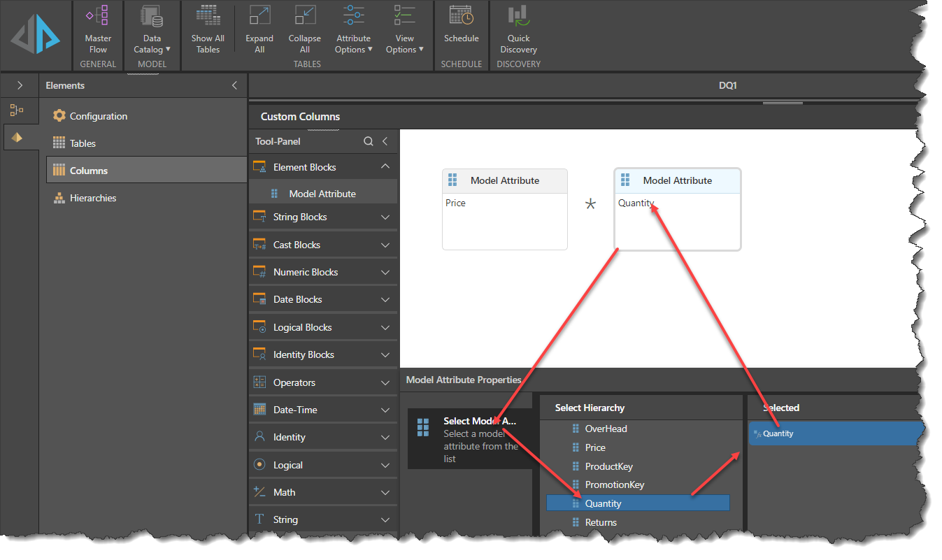
Task: Click the search icon in Tool-Panel
Action: (369, 141)
